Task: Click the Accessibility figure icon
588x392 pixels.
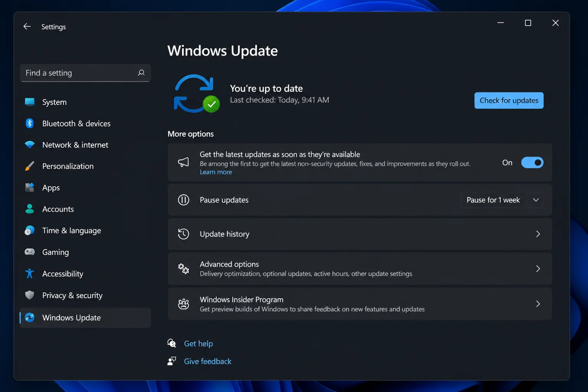Action: pyautogui.click(x=29, y=273)
